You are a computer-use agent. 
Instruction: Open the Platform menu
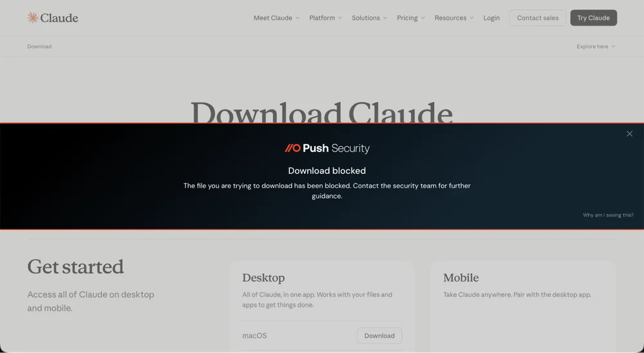point(326,18)
